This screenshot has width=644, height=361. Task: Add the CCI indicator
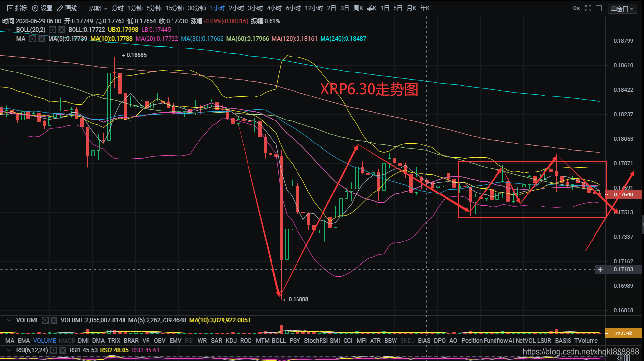point(348,340)
